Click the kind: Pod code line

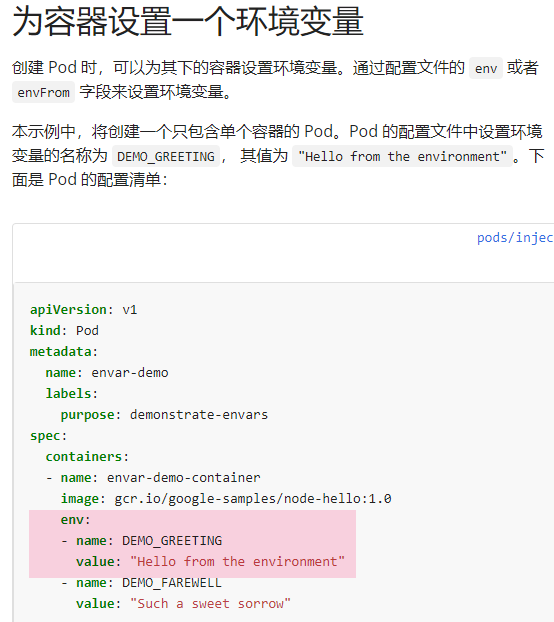pos(64,330)
